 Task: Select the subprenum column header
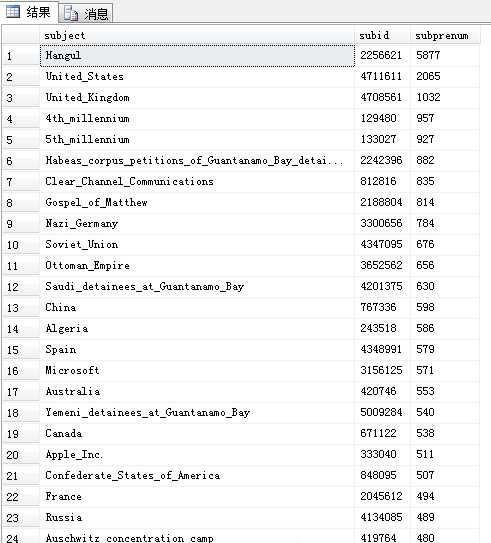[x=445, y=35]
